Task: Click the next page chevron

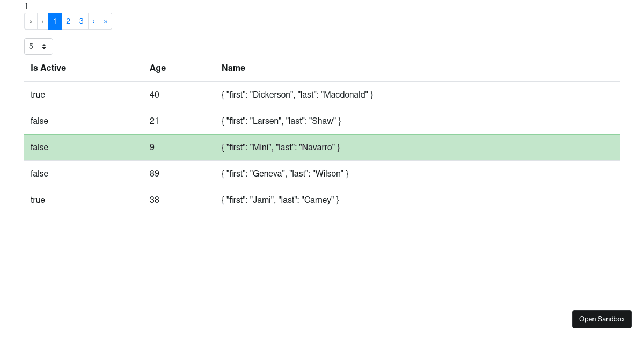Action: 93,21
